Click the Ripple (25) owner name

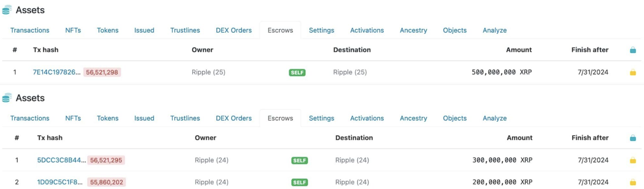208,72
